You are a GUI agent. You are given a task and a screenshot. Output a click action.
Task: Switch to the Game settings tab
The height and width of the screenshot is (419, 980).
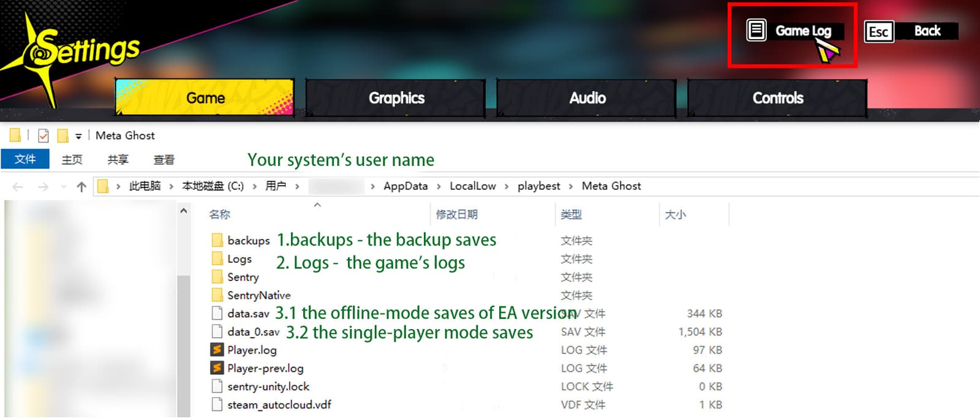coord(205,98)
